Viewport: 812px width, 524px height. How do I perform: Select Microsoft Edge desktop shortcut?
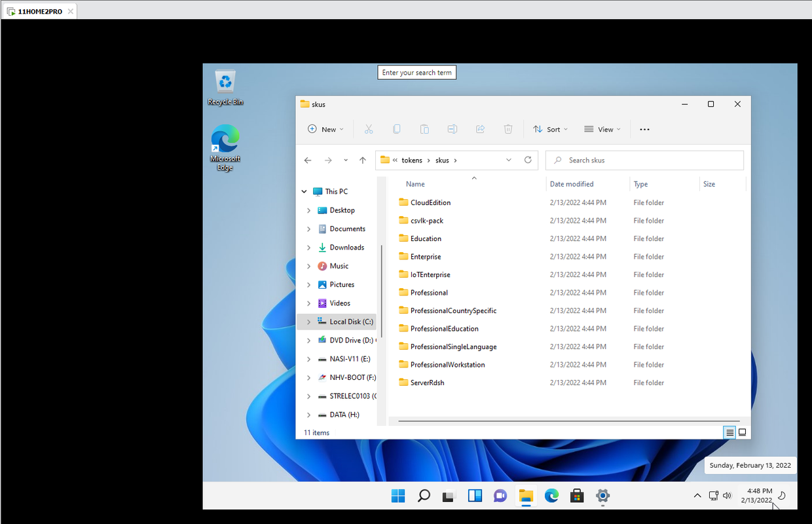pyautogui.click(x=225, y=147)
